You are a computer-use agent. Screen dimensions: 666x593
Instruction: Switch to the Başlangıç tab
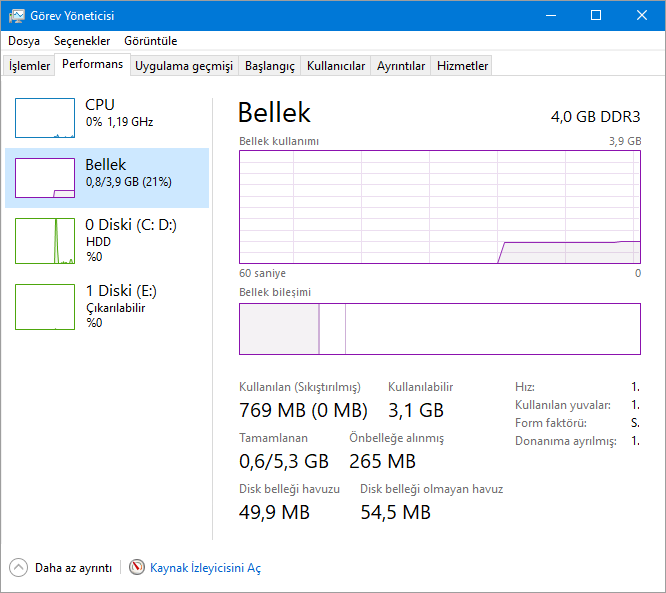pyautogui.click(x=270, y=66)
